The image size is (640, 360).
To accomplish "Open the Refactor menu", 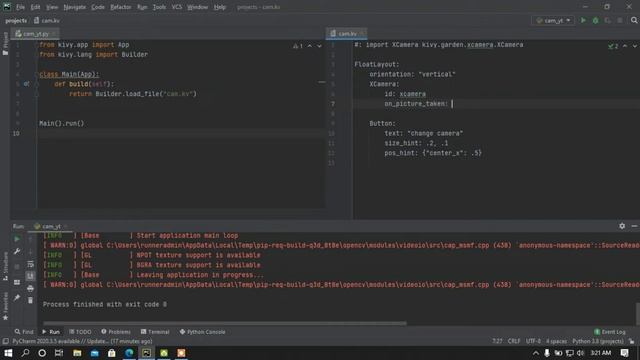I will pos(121,7).
